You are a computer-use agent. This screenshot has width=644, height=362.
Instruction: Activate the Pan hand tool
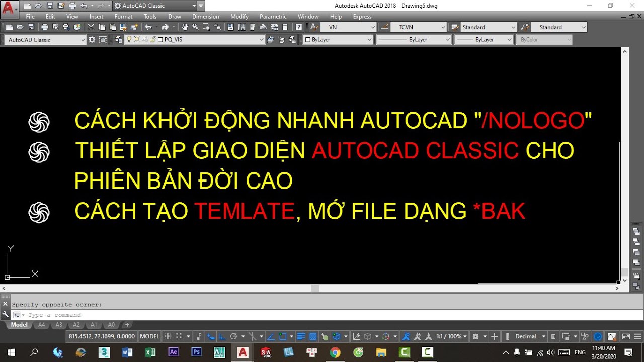click(185, 27)
